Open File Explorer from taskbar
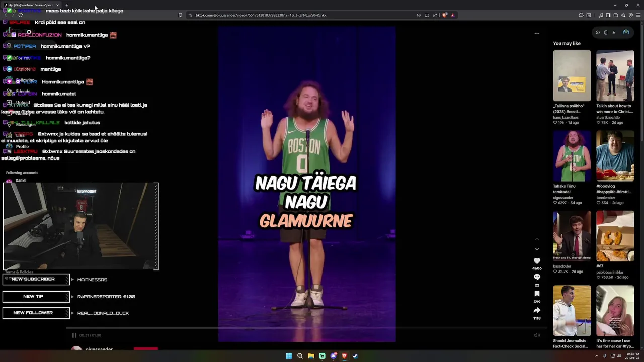This screenshot has height=362, width=644. (x=311, y=356)
